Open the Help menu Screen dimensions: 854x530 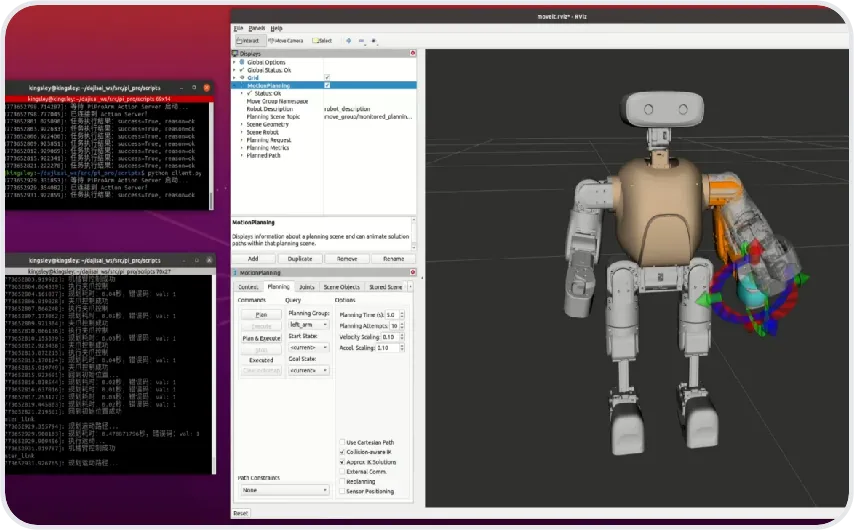coord(277,28)
